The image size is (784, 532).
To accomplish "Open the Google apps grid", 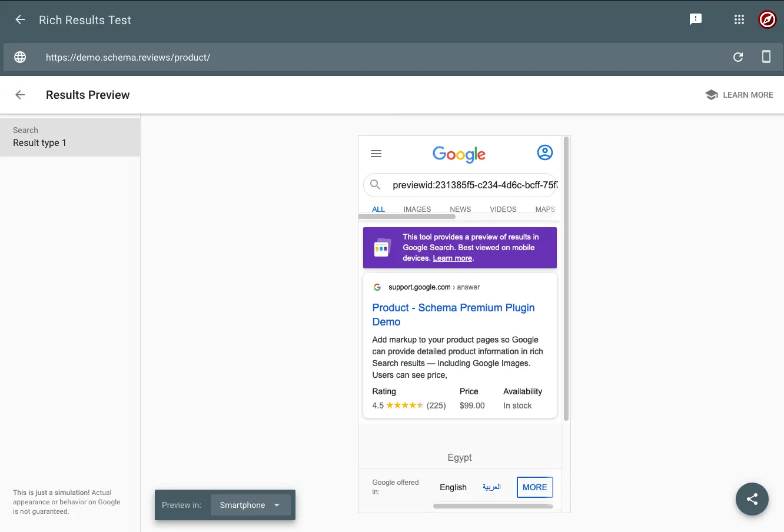I will coord(739,19).
